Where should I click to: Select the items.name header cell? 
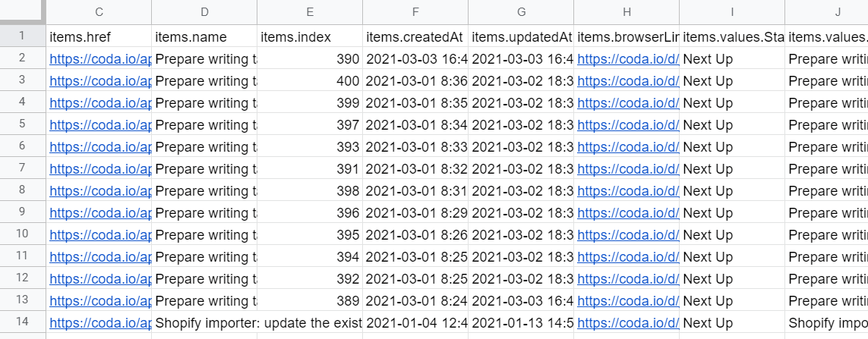[x=204, y=36]
